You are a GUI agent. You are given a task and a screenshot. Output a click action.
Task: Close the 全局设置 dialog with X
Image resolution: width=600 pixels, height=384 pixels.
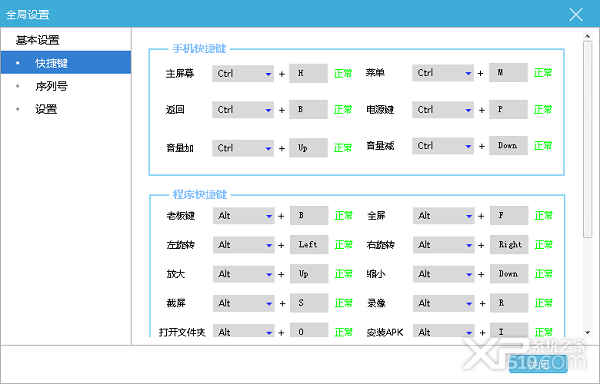[x=576, y=15]
